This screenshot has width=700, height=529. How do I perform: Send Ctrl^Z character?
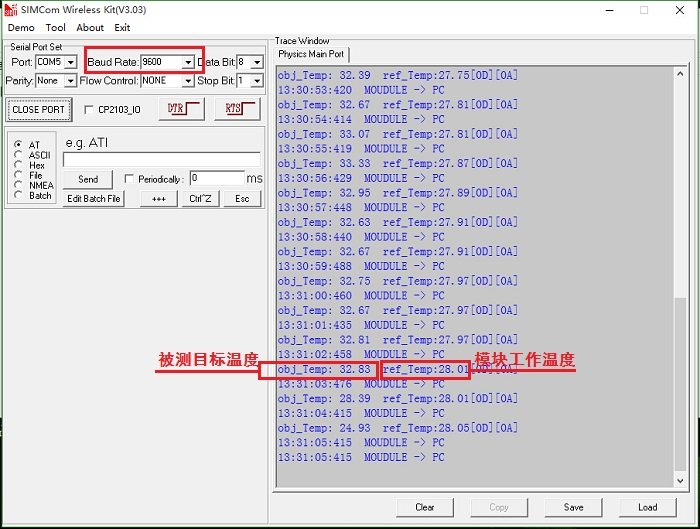pos(200,199)
